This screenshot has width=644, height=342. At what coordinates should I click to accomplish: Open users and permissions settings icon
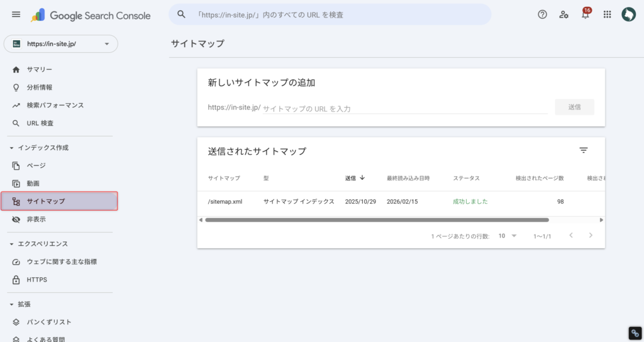pyautogui.click(x=563, y=14)
